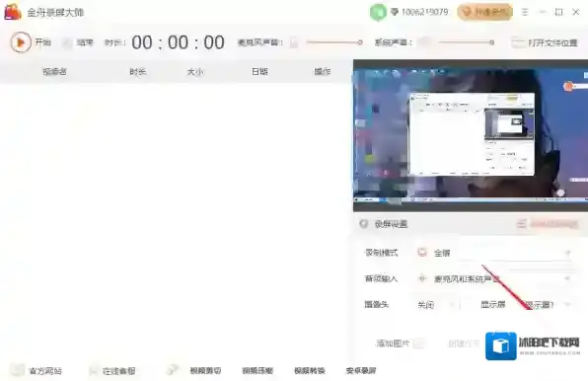Click the 在线客服 icon at bottom
Viewport: 588px width, 381px height.
coord(93,371)
